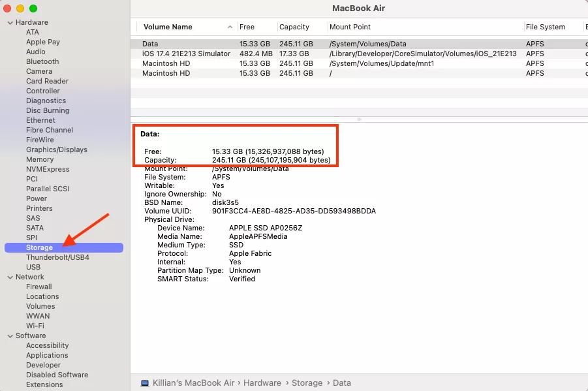Viewport: 588px width, 391px height.
Task: Click the pane divider handle dot
Action: pyautogui.click(x=359, y=119)
